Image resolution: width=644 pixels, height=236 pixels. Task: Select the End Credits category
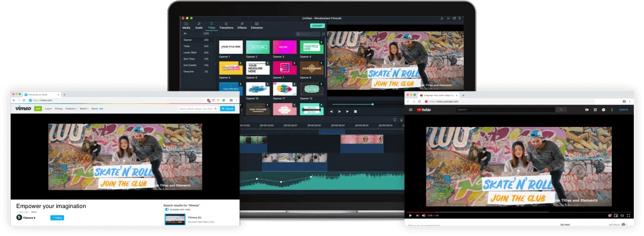pyautogui.click(x=196, y=65)
